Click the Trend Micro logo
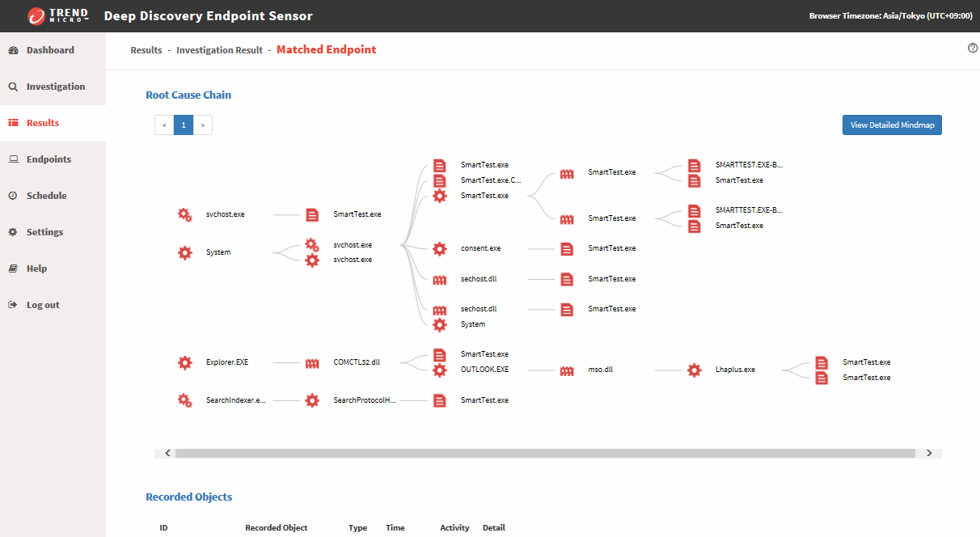Screen dimensions: 980x537 [58, 16]
